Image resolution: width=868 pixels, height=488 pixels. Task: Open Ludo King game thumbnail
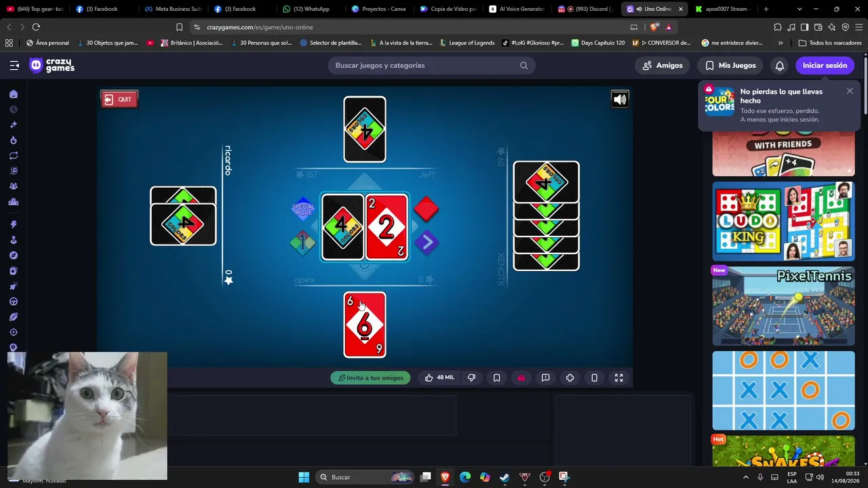[783, 221]
